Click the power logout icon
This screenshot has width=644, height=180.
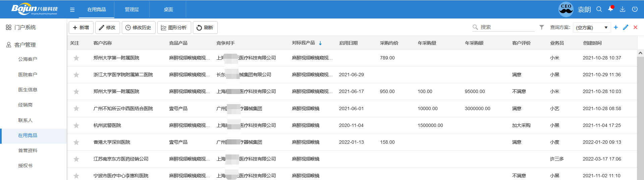click(x=635, y=9)
